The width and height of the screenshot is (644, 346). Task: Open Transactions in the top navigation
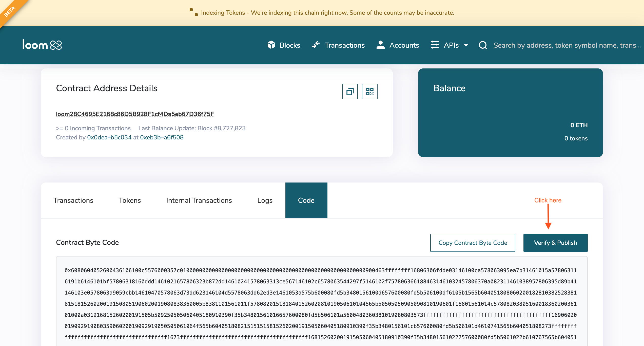(338, 45)
